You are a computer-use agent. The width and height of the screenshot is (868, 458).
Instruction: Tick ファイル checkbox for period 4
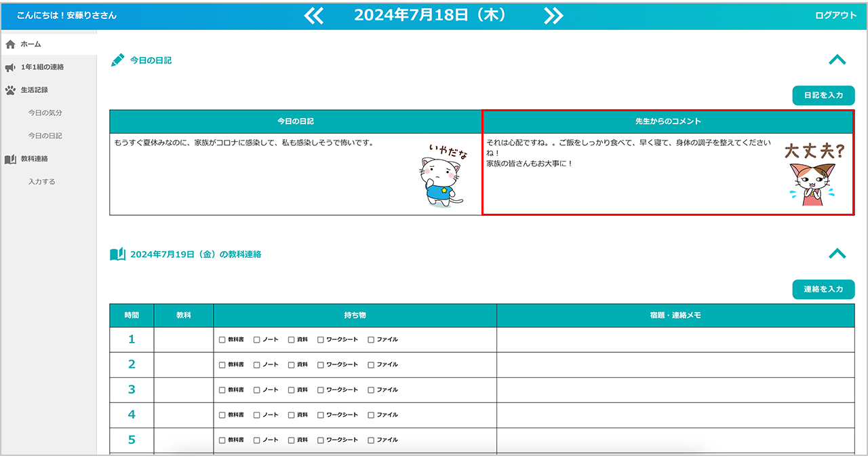pyautogui.click(x=371, y=415)
